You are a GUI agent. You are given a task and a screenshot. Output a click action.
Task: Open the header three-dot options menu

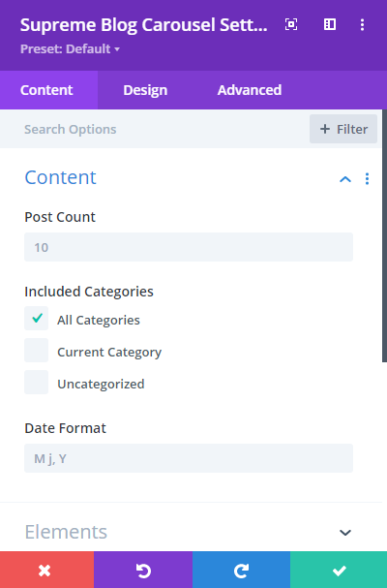[x=362, y=25]
